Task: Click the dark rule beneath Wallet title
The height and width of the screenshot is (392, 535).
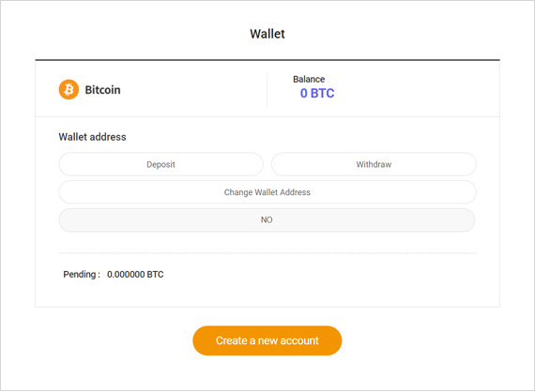Action: point(267,60)
